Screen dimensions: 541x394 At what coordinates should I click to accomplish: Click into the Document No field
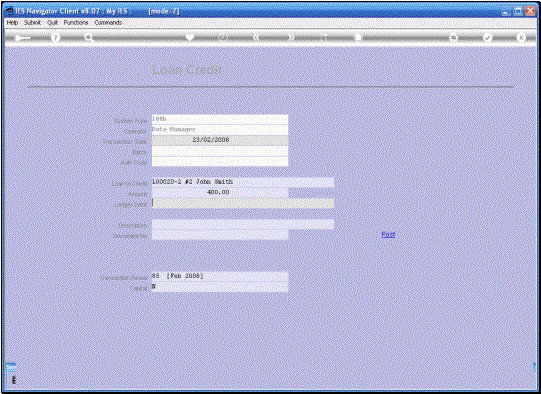click(x=220, y=235)
